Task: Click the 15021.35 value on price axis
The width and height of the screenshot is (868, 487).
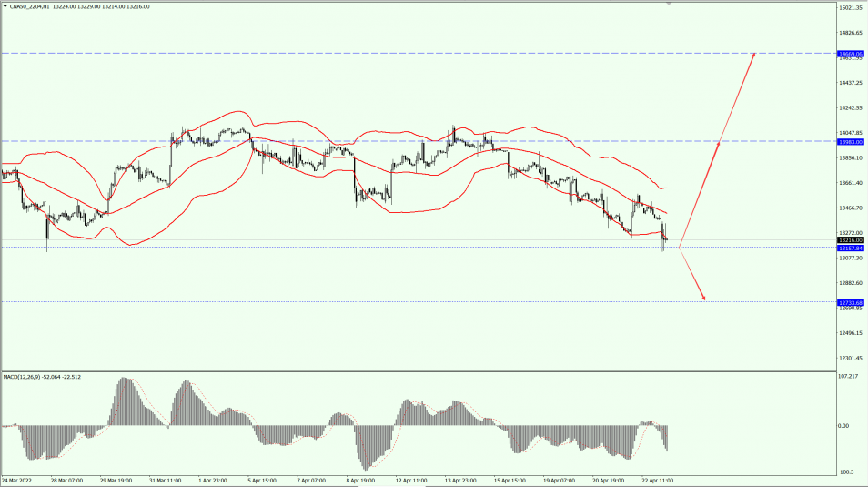Action: pyautogui.click(x=850, y=7)
